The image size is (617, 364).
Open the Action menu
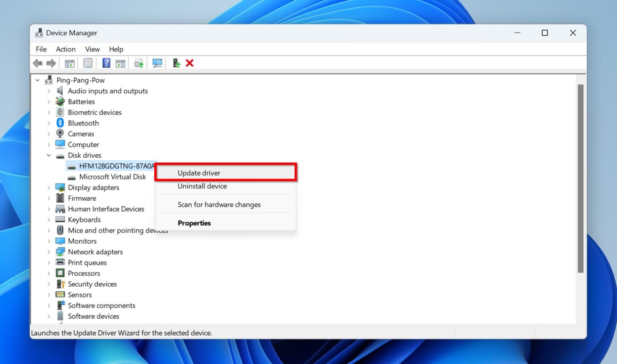click(65, 49)
